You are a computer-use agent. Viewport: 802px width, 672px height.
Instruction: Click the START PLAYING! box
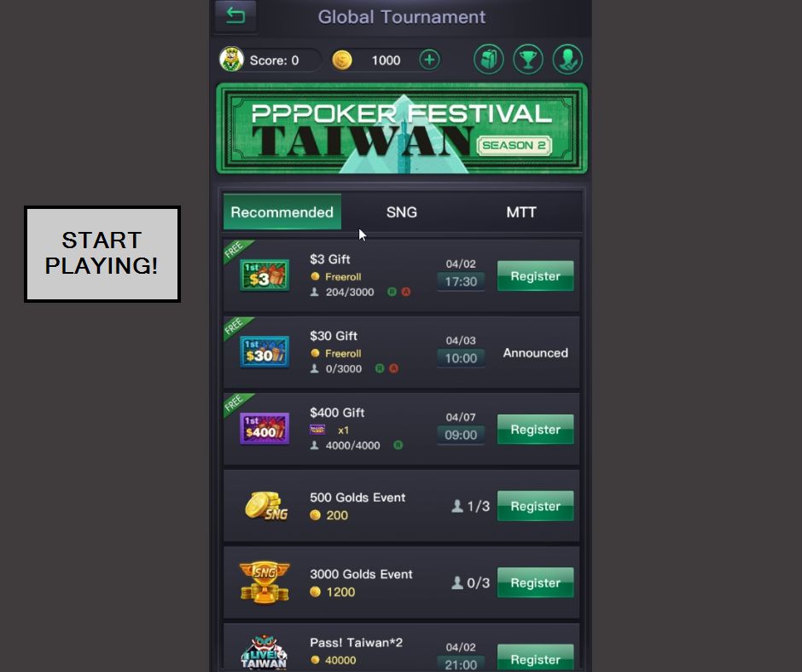(x=102, y=253)
